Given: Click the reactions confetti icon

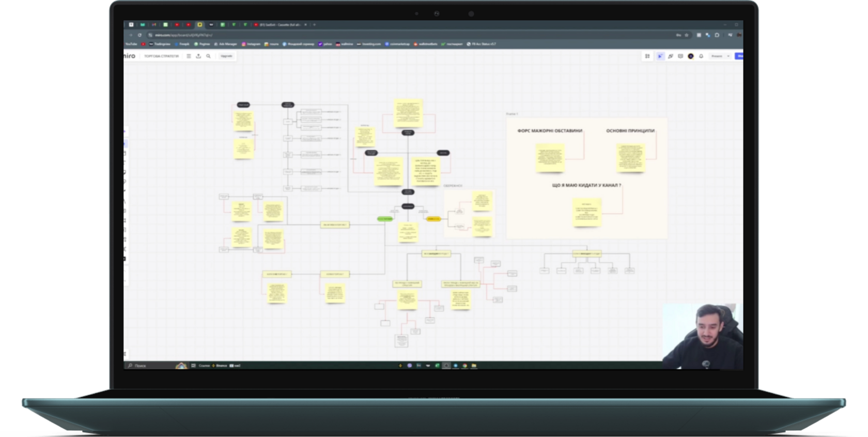Looking at the screenshot, I should (x=670, y=56).
